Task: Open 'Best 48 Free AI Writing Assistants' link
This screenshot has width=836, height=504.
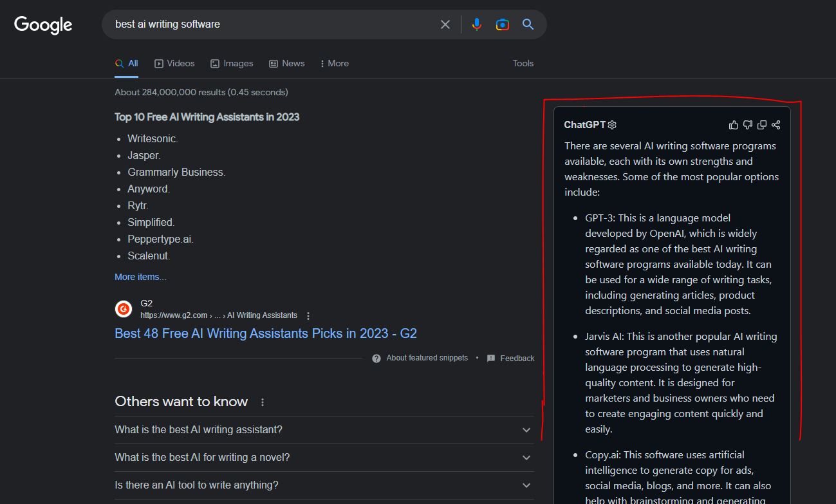Action: (265, 333)
